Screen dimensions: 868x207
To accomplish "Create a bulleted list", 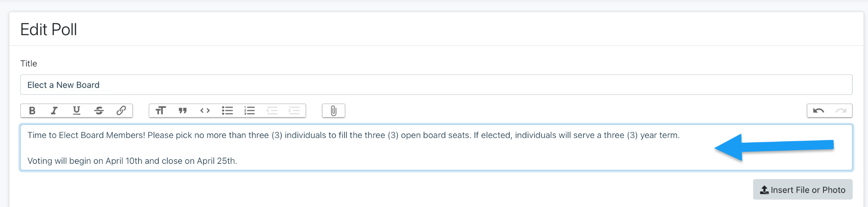I will click(x=227, y=110).
